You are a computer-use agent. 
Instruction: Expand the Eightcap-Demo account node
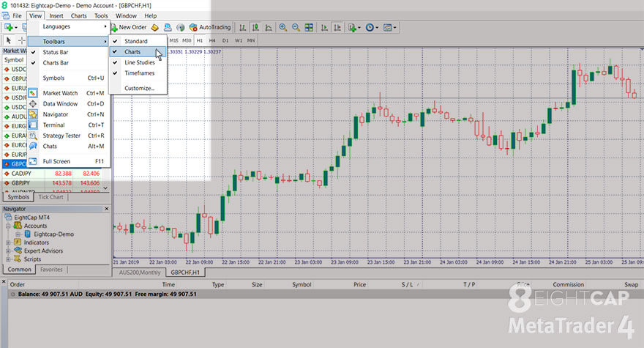[18, 234]
